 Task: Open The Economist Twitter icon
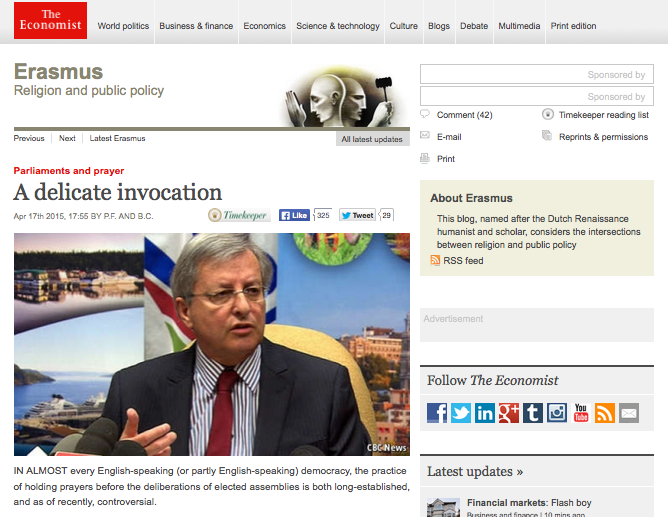pyautogui.click(x=461, y=412)
